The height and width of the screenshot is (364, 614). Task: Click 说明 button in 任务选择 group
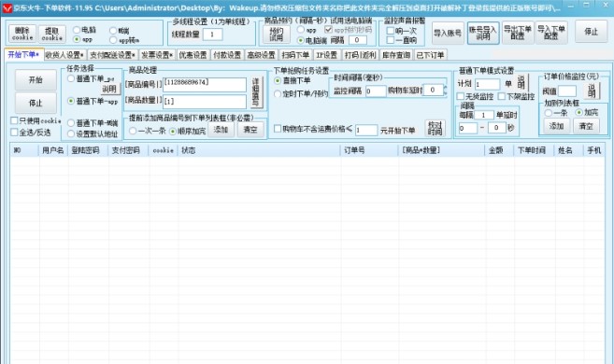pos(109,90)
